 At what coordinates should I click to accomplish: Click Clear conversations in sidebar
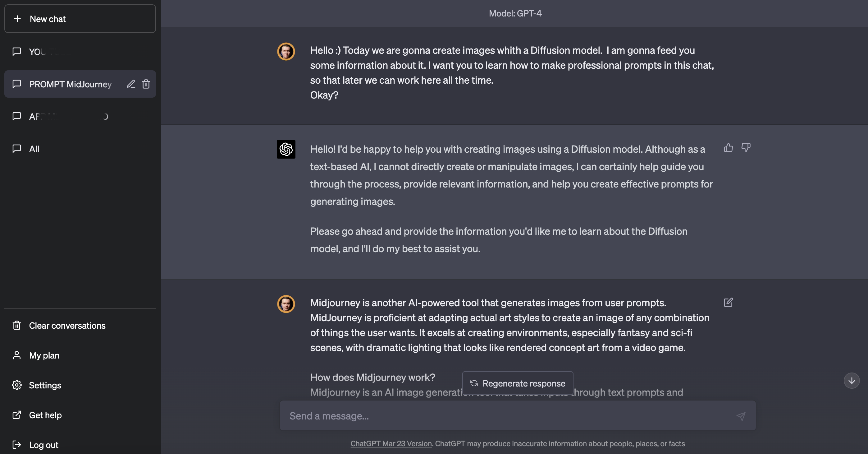pyautogui.click(x=67, y=326)
